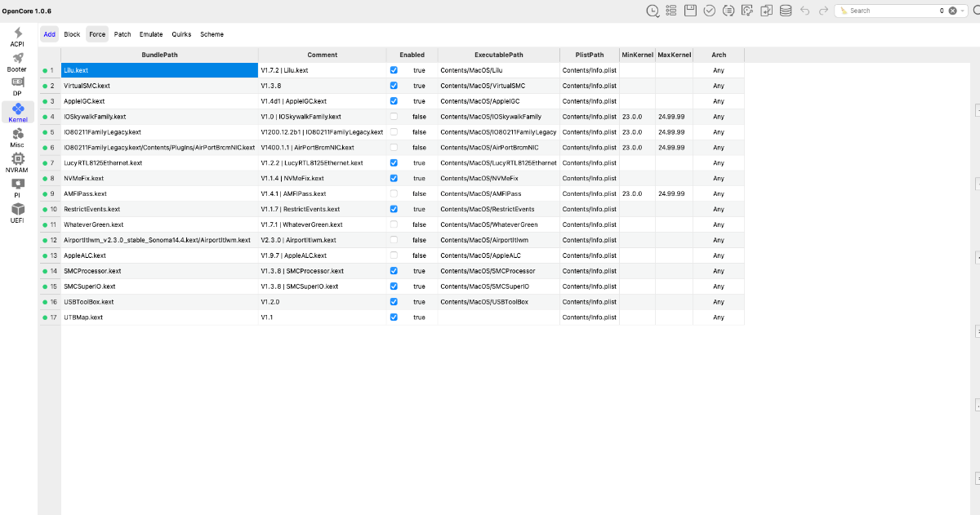Open the ACPI section in sidebar
The height and width of the screenshot is (515, 980).
click(x=17, y=37)
